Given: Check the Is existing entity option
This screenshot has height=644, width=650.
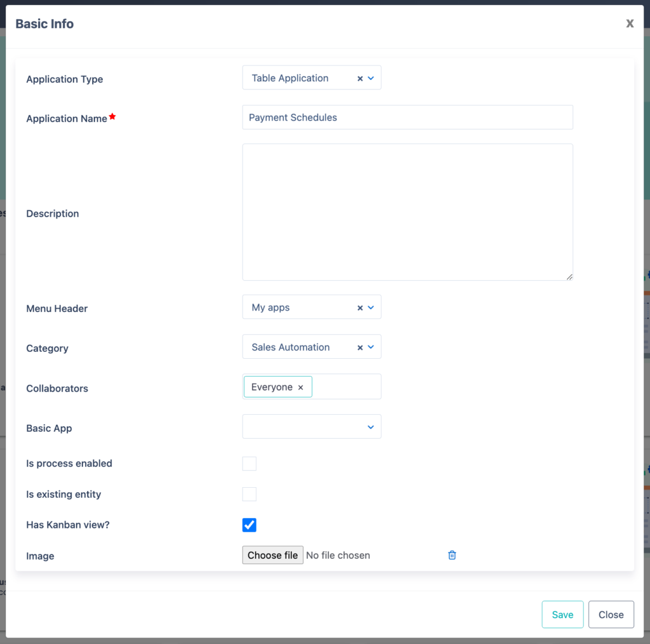Looking at the screenshot, I should click(x=249, y=494).
